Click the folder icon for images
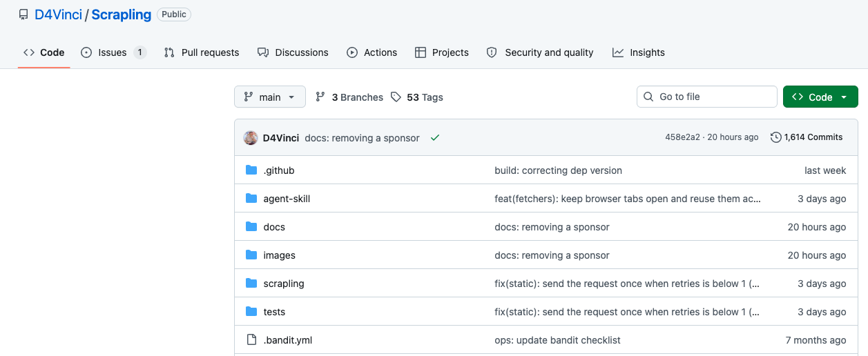The height and width of the screenshot is (356, 868). (x=251, y=255)
